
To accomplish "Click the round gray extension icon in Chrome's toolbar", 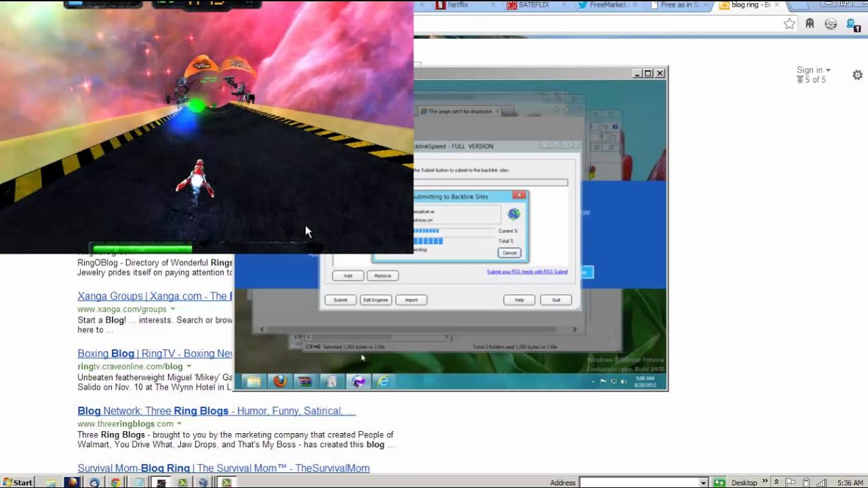I will [x=831, y=24].
